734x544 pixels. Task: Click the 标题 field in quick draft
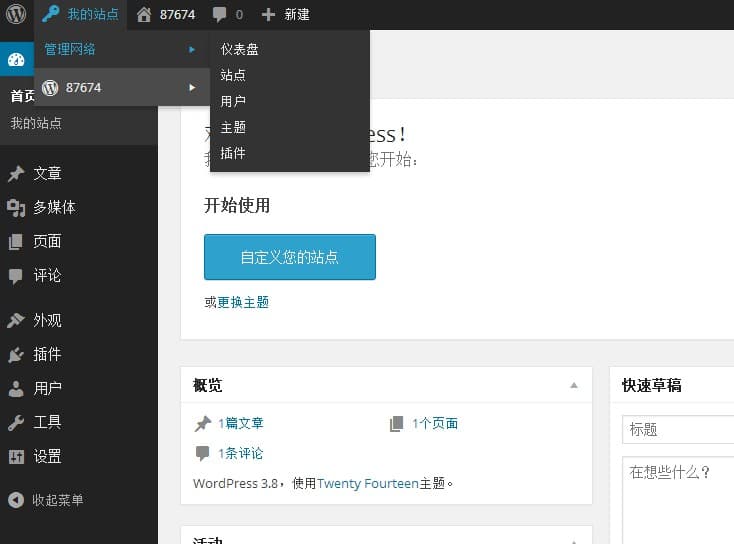click(x=678, y=429)
